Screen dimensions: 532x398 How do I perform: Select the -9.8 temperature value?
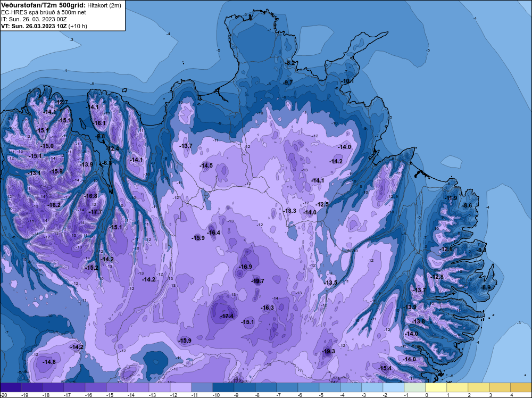point(100,136)
